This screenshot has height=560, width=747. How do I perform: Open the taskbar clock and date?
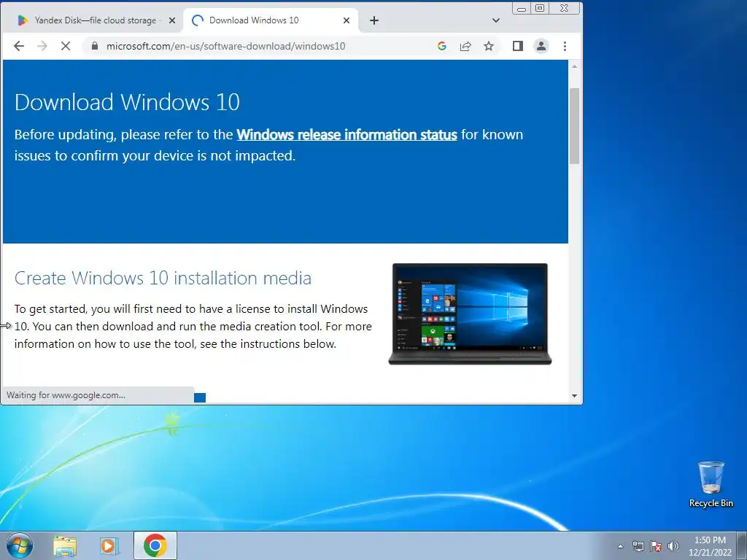tap(710, 546)
